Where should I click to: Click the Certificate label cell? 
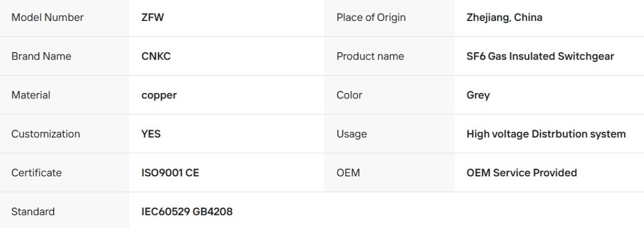[64, 173]
